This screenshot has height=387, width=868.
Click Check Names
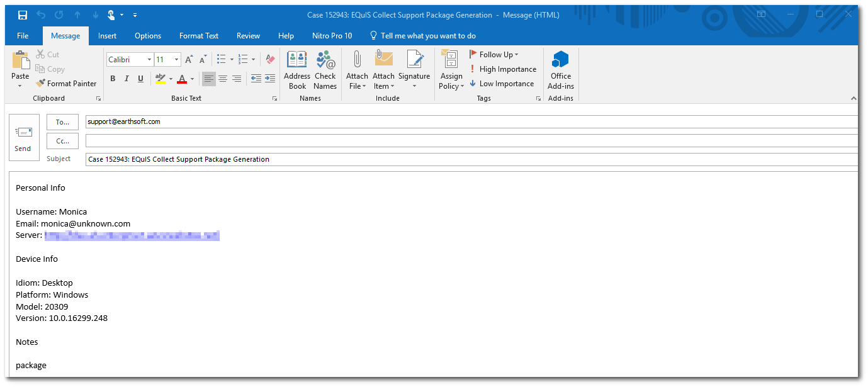[x=325, y=70]
